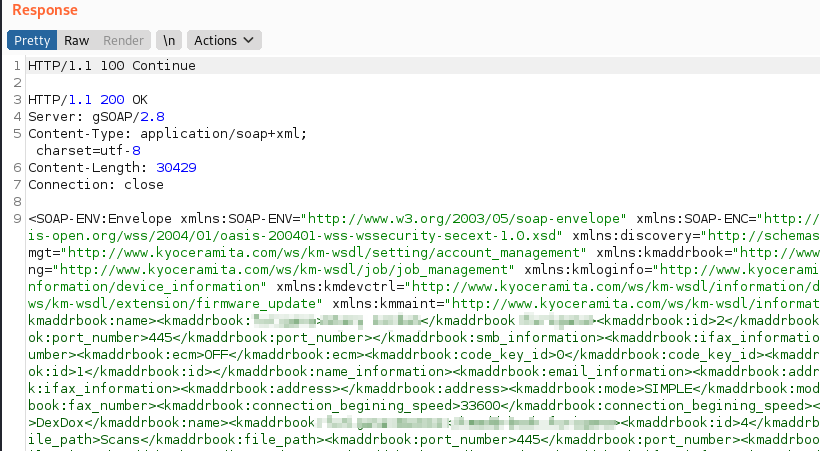Click line number 1 in the gutter
The width and height of the screenshot is (820, 451).
tap(17, 66)
